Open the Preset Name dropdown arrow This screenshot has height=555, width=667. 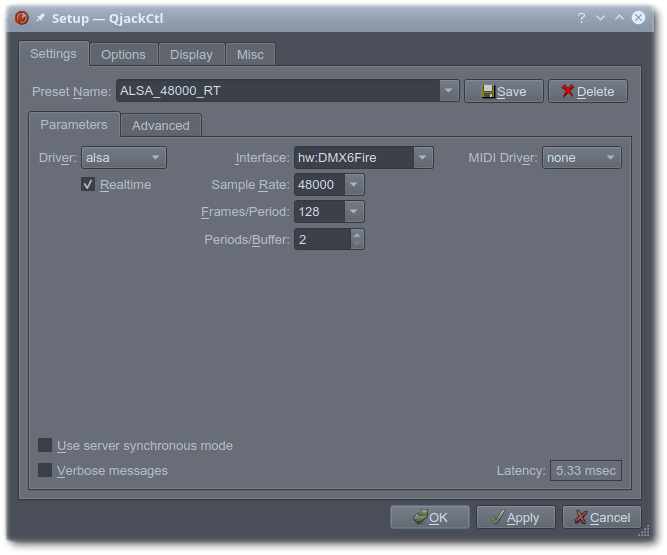(x=449, y=91)
